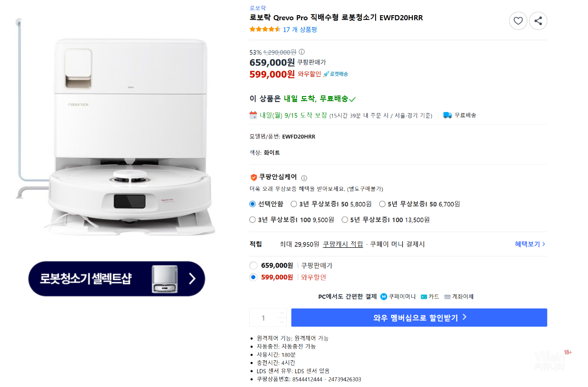Decrease quantity with the down arrow

(281, 322)
